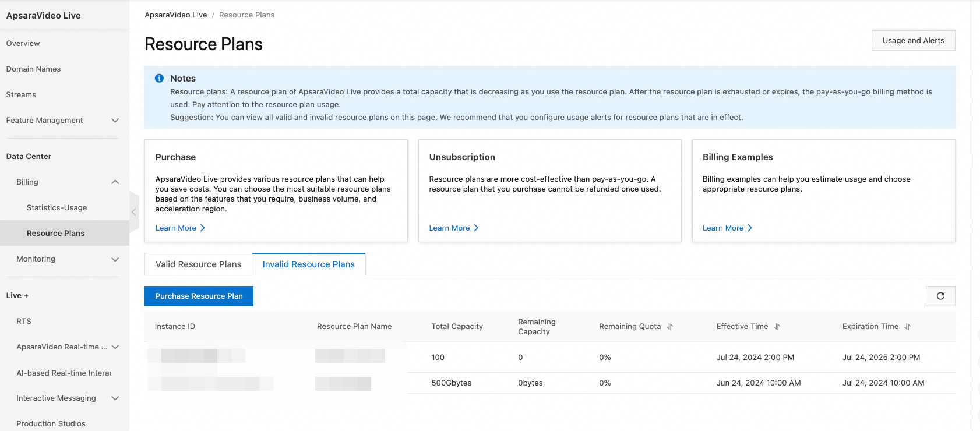Click blurred Instance ID in the 500Gbytes row
Image resolution: width=980 pixels, height=431 pixels.
click(x=210, y=384)
